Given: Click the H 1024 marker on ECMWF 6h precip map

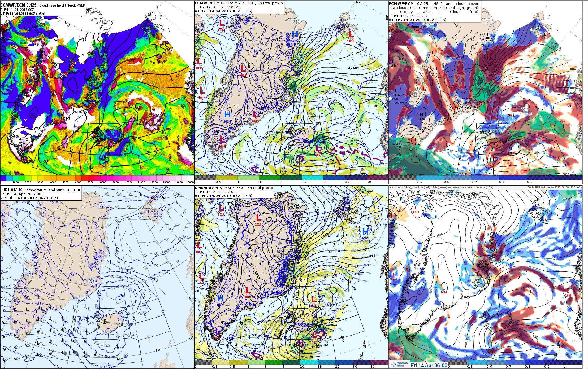Looking at the screenshot, I should [227, 116].
